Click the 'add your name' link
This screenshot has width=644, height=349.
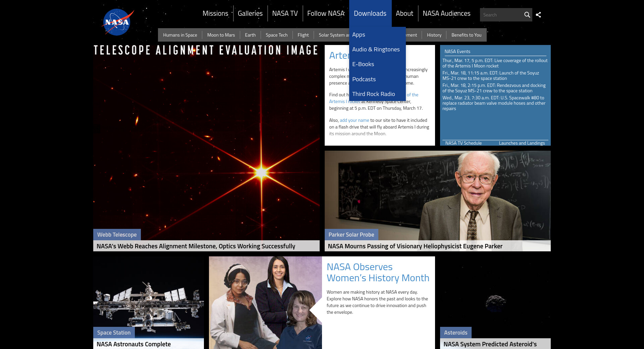(x=355, y=120)
